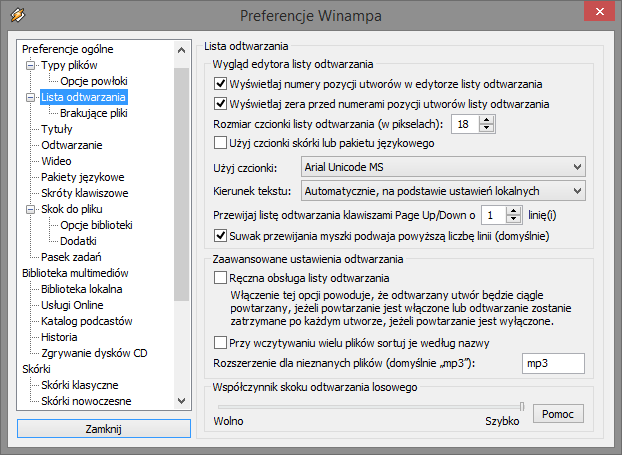This screenshot has width=622, height=455.
Task: Click the unknown file extension field 'mp3'
Action: click(553, 363)
